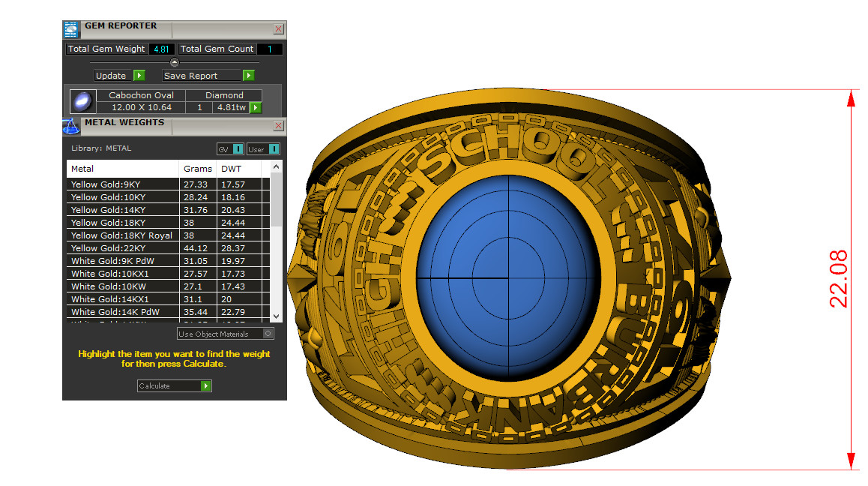Enable Use Object Materials option
The image size is (868, 486).
(268, 334)
